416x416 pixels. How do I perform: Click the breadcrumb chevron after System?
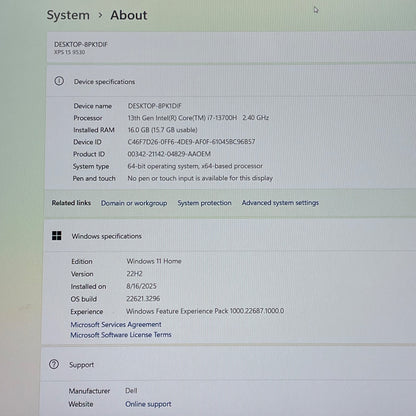[100, 15]
